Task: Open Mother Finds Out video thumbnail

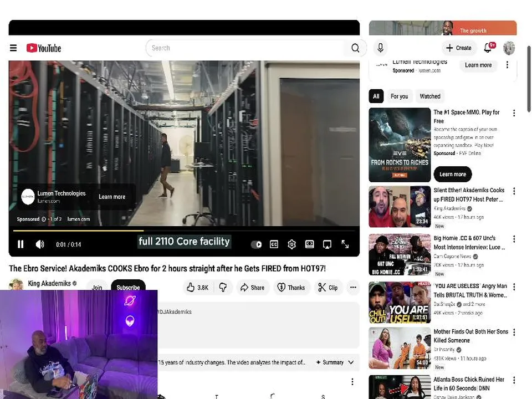Action: 400,348
